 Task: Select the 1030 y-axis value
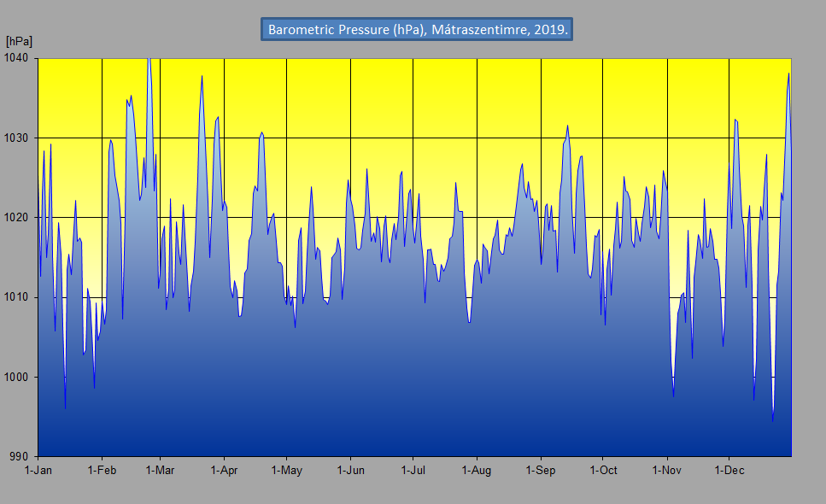click(x=17, y=138)
